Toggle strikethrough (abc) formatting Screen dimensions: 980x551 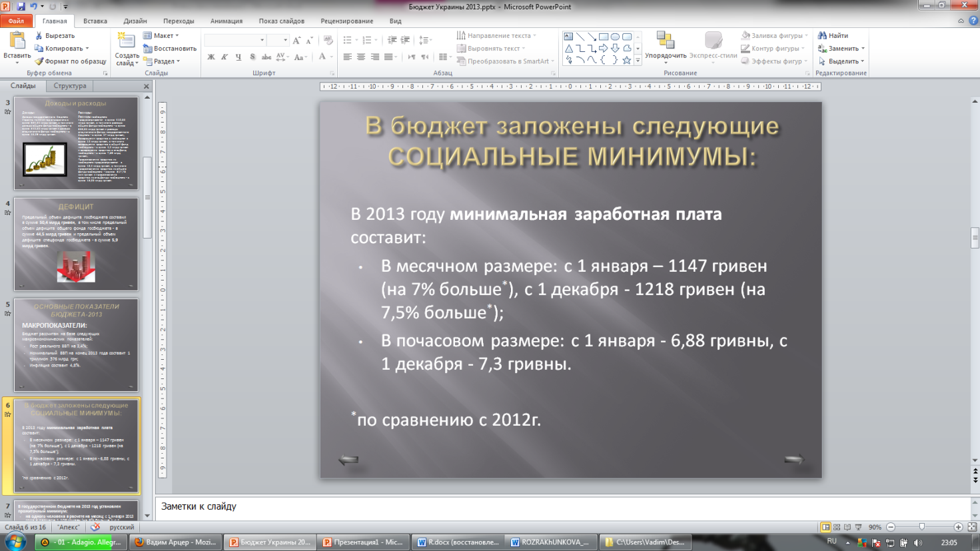tap(266, 57)
